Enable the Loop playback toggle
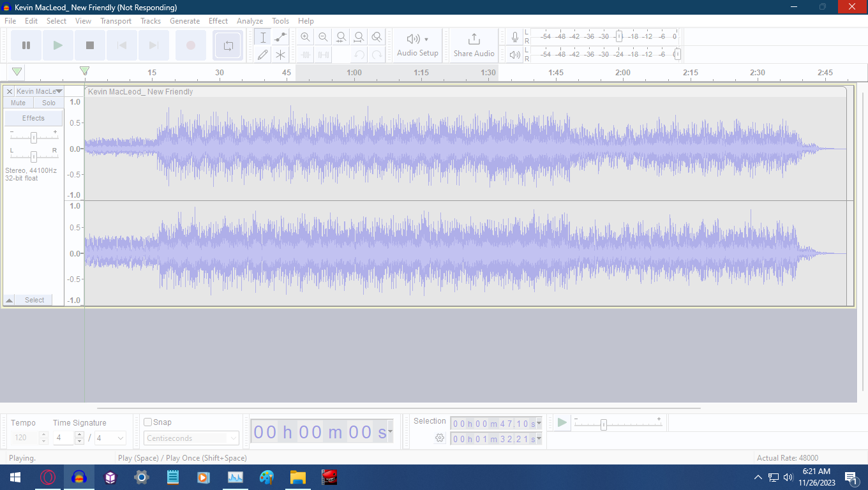Image resolution: width=868 pixels, height=490 pixels. tap(228, 45)
